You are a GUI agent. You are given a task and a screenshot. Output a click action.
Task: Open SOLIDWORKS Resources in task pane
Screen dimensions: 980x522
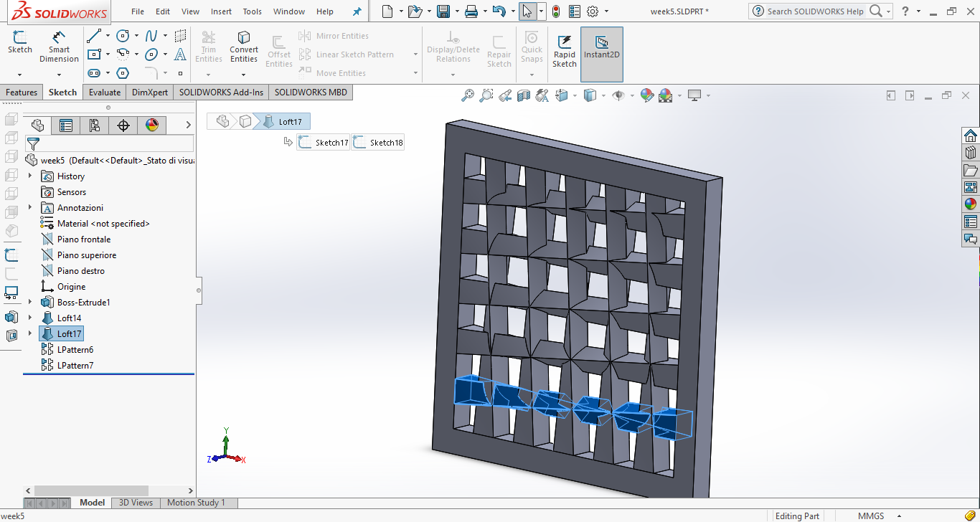(971, 136)
